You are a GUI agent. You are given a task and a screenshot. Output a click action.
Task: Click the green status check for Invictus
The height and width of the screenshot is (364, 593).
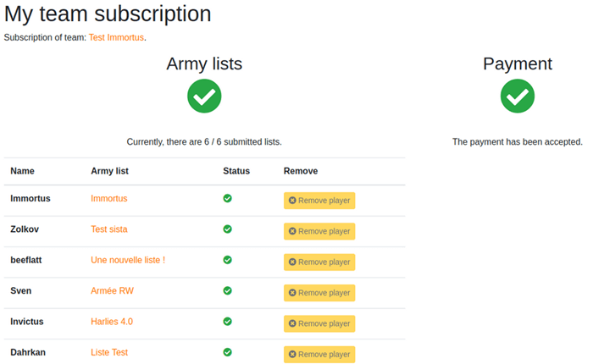(x=227, y=321)
